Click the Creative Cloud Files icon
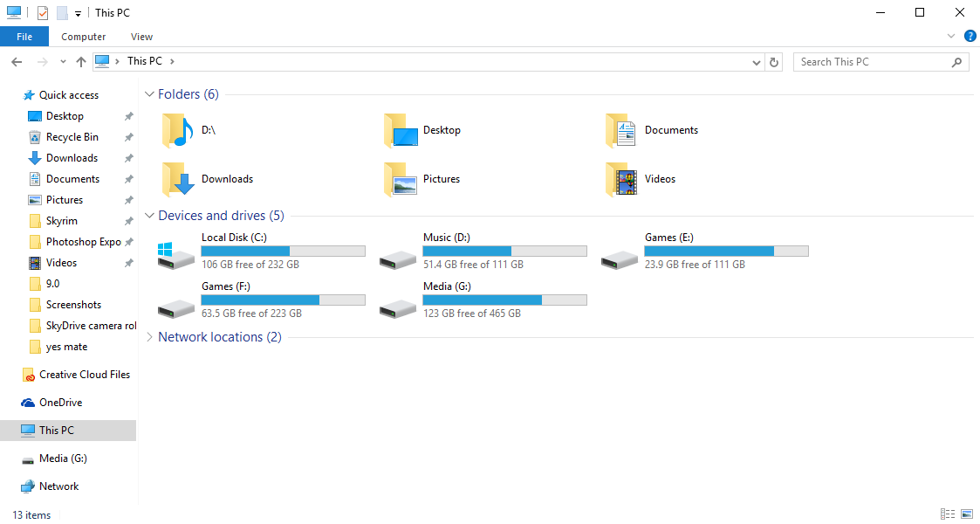Screen dimensions: 980x524 tap(28, 375)
